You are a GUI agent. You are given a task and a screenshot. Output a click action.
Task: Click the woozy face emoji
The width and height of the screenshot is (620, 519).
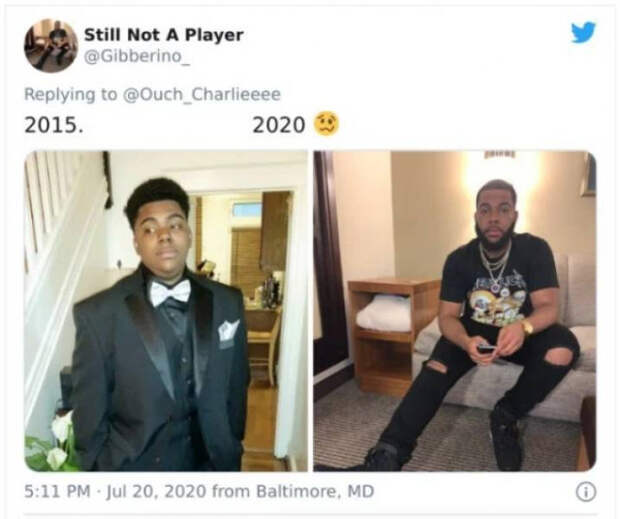click(326, 124)
